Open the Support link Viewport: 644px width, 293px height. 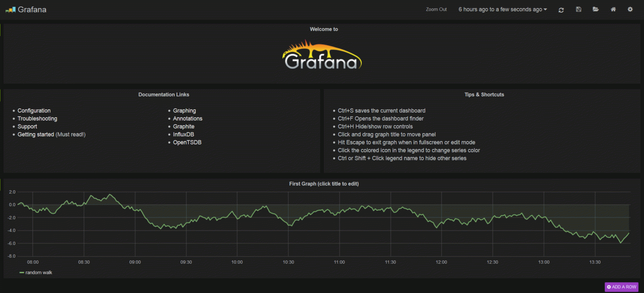point(27,126)
